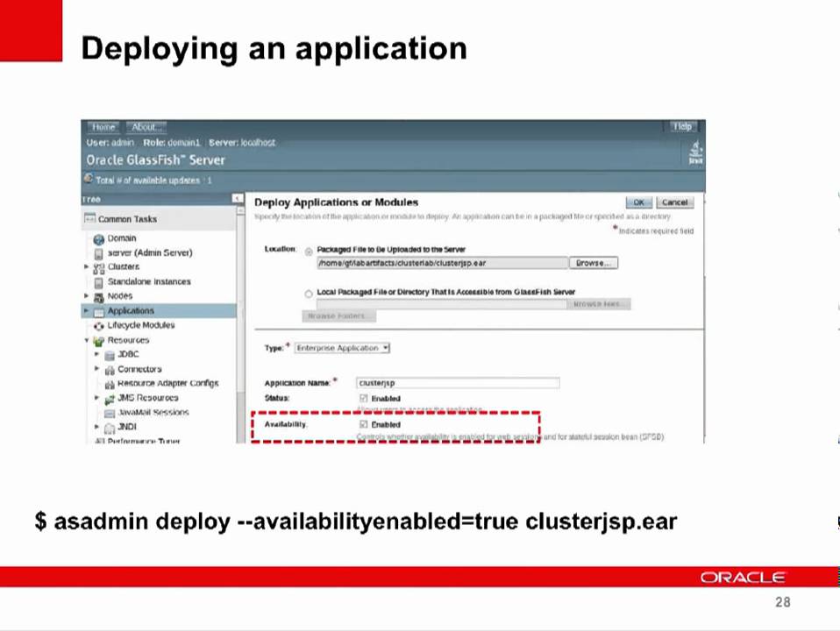Click the Application Name field clusterjsp
The height and width of the screenshot is (631, 840).
(458, 382)
